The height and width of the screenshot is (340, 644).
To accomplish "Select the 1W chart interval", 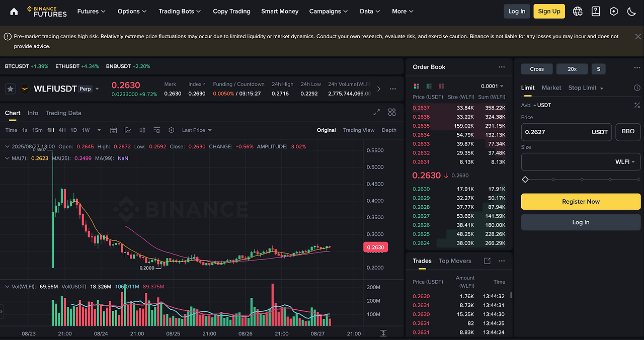I will (x=86, y=130).
